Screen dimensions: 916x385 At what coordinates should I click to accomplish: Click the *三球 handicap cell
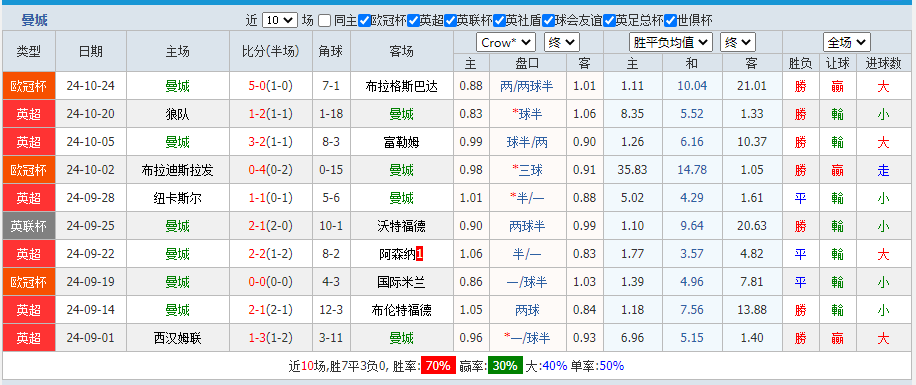(527, 170)
